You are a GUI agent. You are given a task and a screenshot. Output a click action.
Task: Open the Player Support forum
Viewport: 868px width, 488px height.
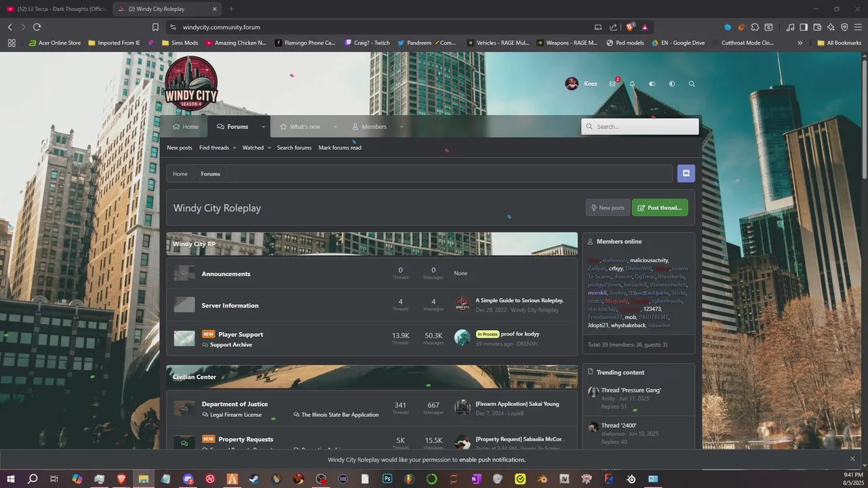(x=241, y=334)
